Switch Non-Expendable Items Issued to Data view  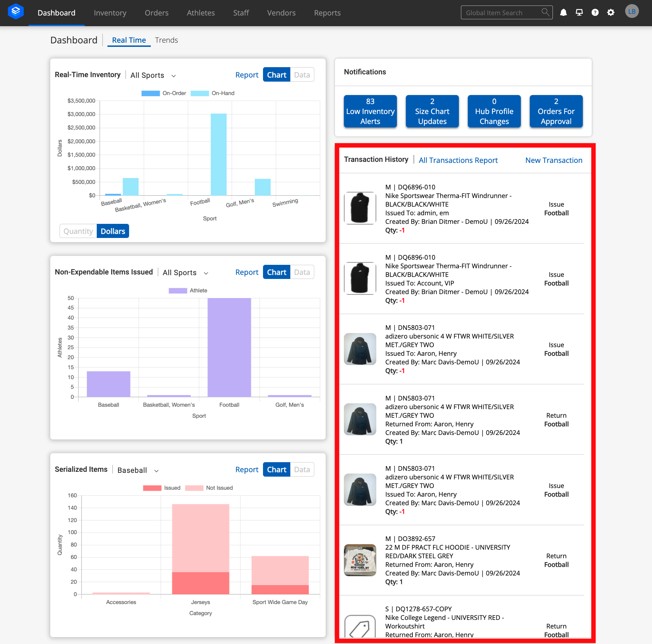(x=302, y=272)
